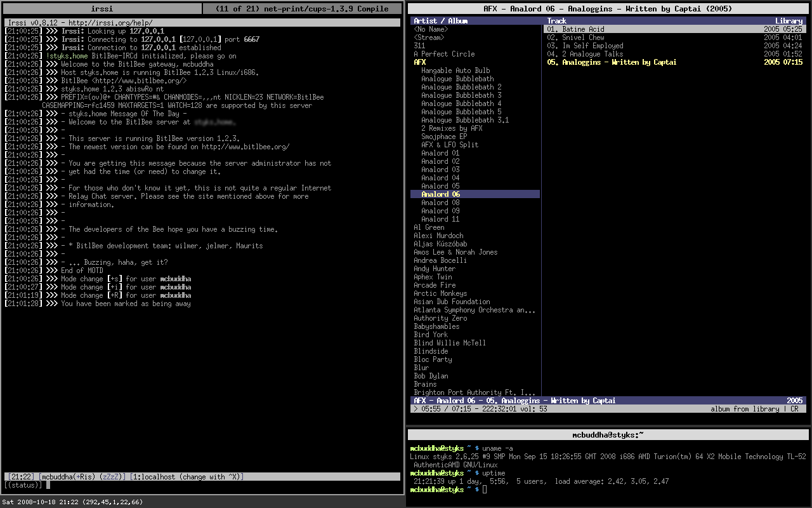Select the Analord 08 album
Viewport: 812px width, 508px height.
(440, 203)
